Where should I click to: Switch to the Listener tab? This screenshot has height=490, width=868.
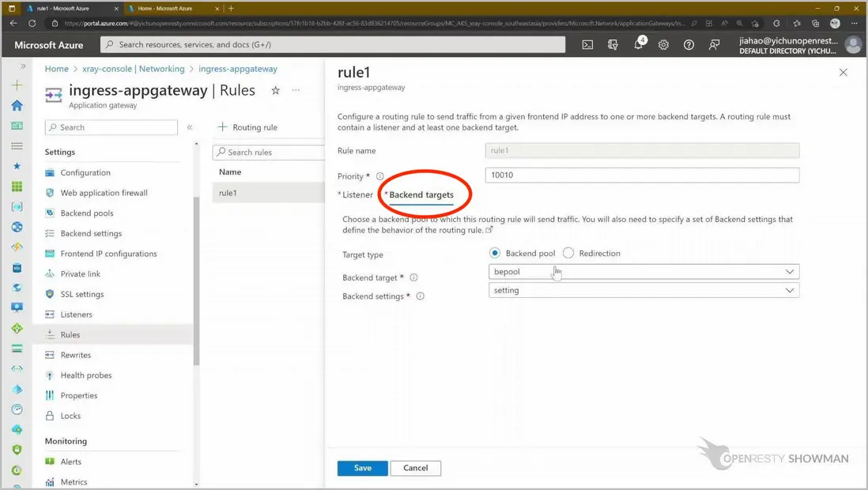357,195
